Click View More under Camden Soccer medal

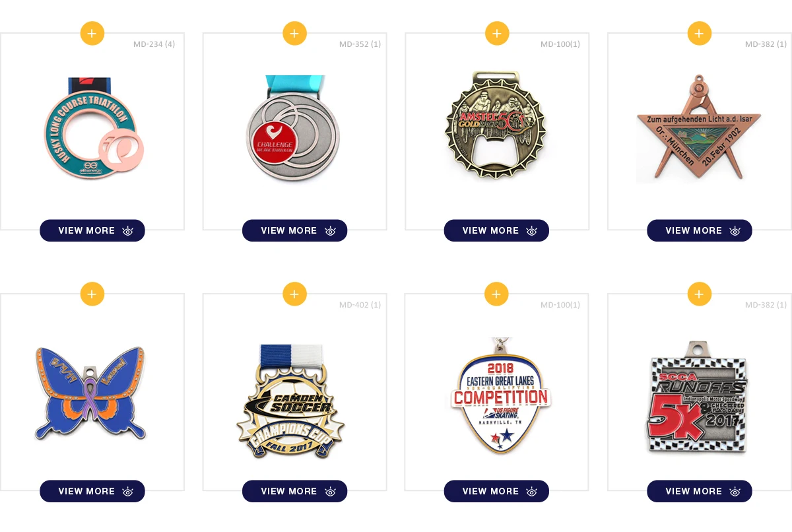294,491
